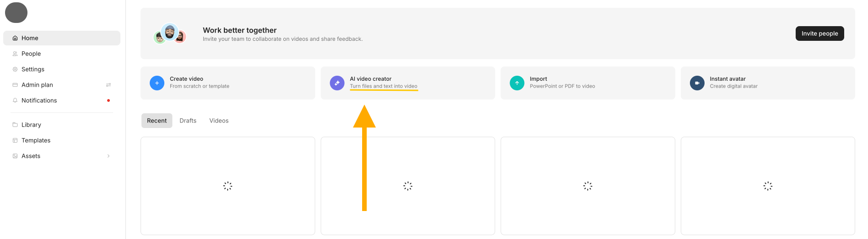868x239 pixels.
Task: Click the purple AI video creator sparkle icon
Action: [x=337, y=83]
